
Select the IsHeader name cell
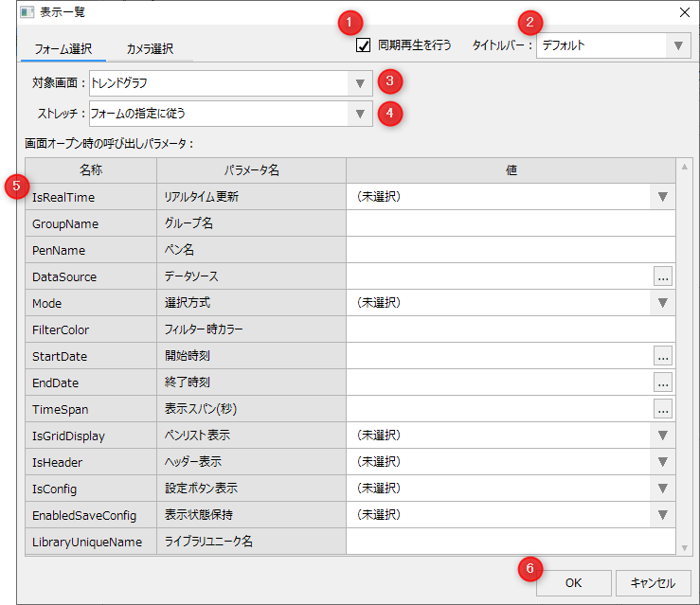point(91,462)
